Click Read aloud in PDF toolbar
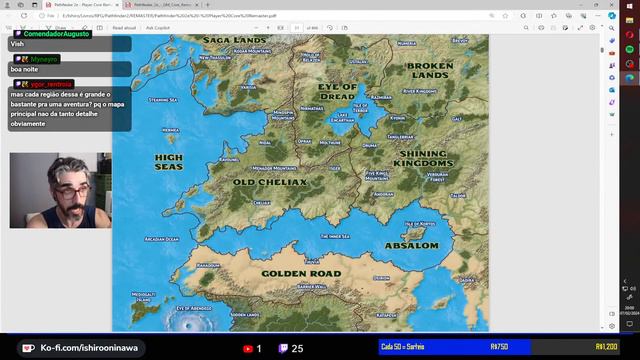The image size is (640, 360). (124, 28)
